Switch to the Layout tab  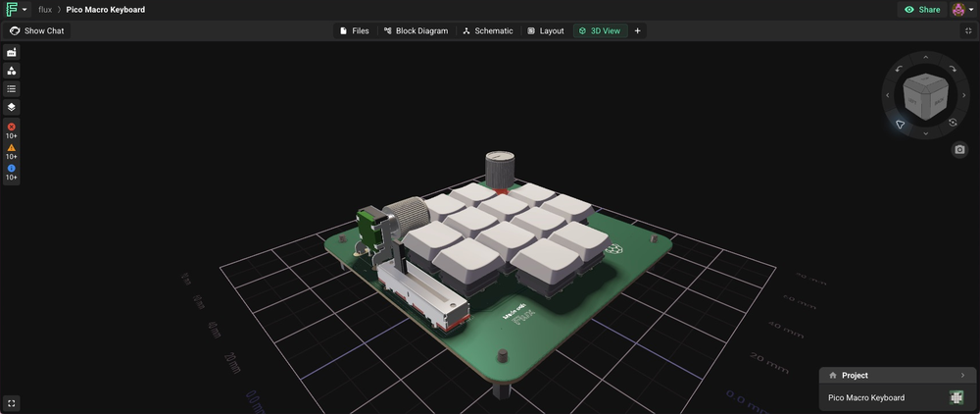(545, 30)
